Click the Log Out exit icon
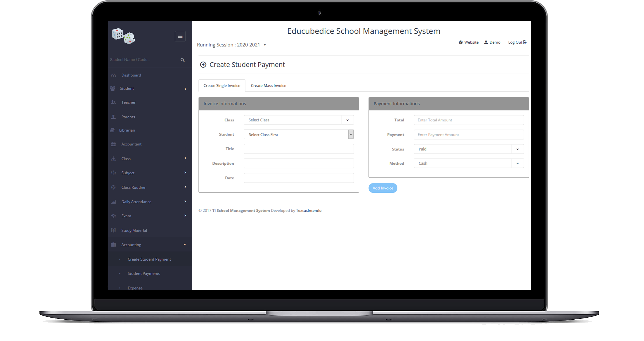Screen dimensions: 644x341 click(525, 42)
